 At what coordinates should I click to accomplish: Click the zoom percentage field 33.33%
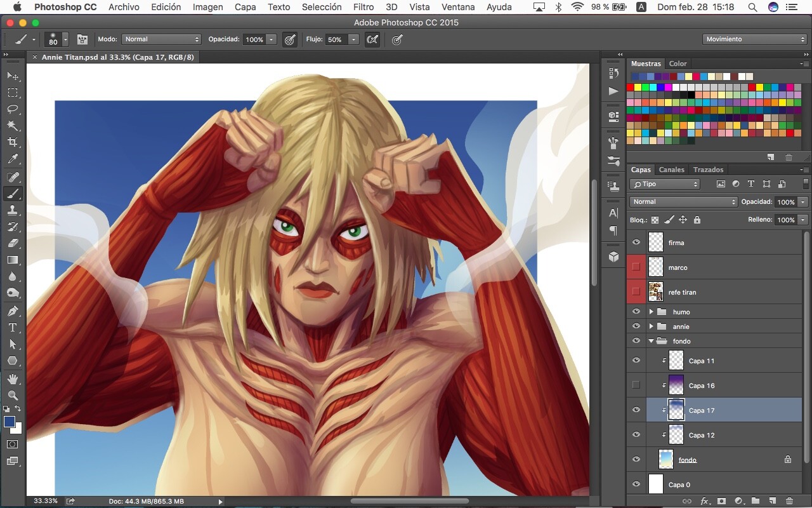(46, 501)
